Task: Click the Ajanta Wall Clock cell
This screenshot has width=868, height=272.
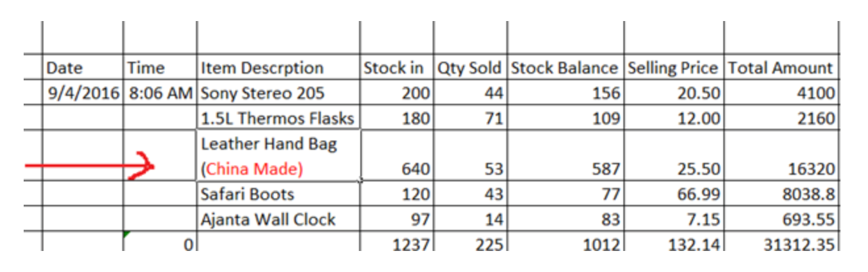Action: (278, 218)
